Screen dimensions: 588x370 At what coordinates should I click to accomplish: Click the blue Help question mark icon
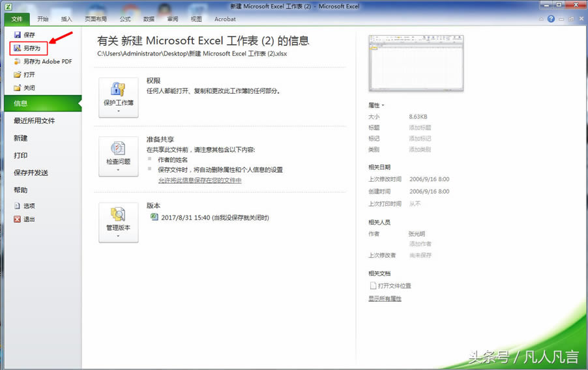coord(551,19)
